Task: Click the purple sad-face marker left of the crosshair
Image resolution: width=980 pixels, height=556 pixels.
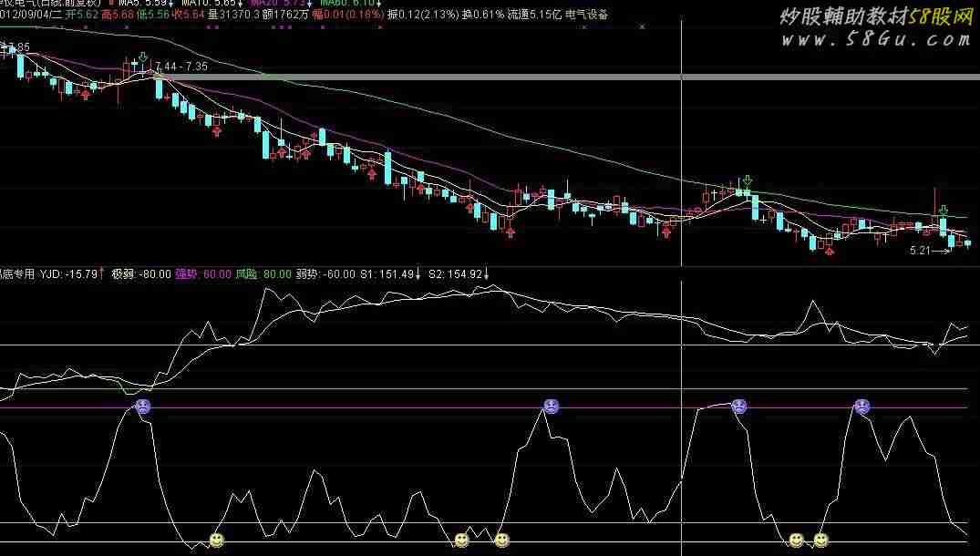Action: coord(551,406)
